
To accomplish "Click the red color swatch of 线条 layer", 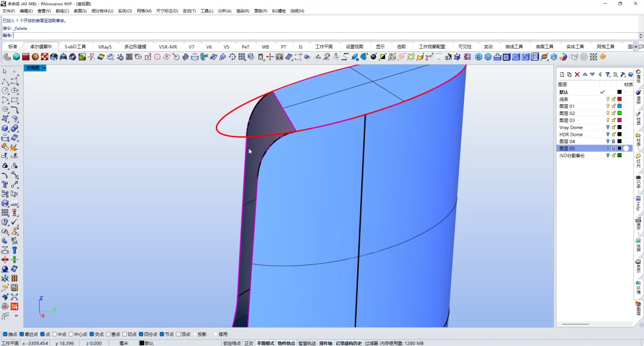I will coord(620,99).
